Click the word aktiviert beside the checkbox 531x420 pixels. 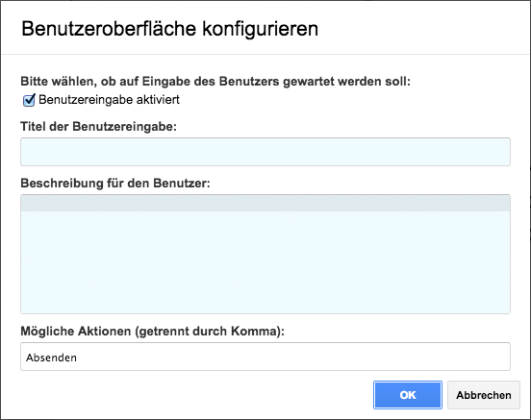point(158,100)
